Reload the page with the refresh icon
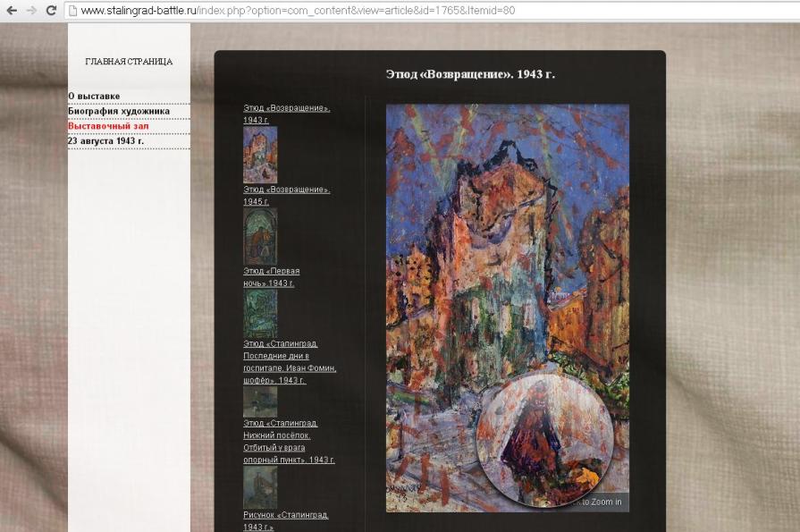The width and height of the screenshot is (800, 532). click(51, 10)
